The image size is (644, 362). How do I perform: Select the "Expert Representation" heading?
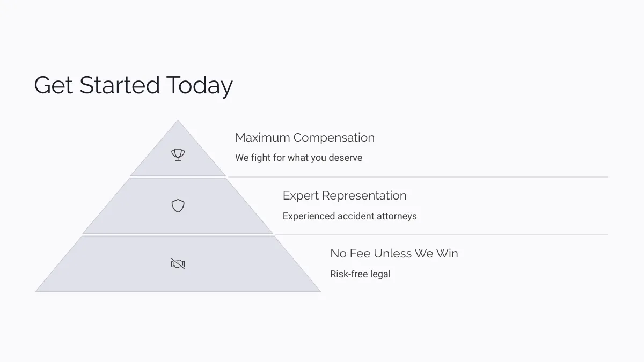coord(345,196)
